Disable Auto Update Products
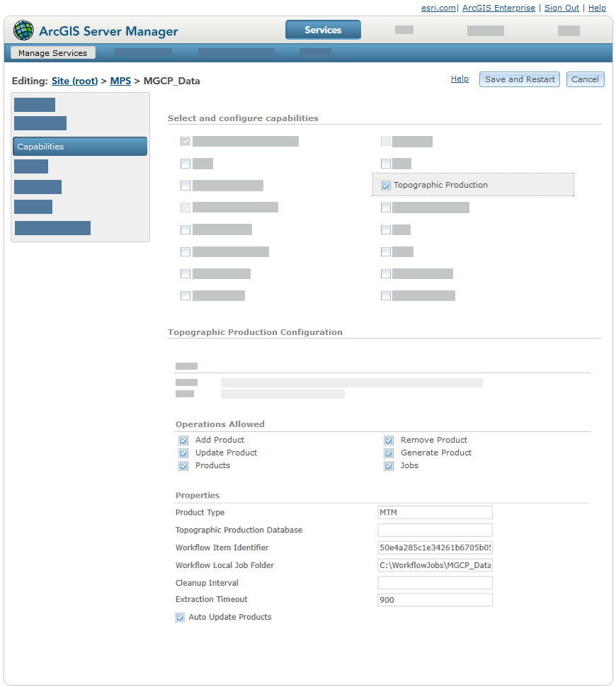The width and height of the screenshot is (616, 687). [x=180, y=617]
